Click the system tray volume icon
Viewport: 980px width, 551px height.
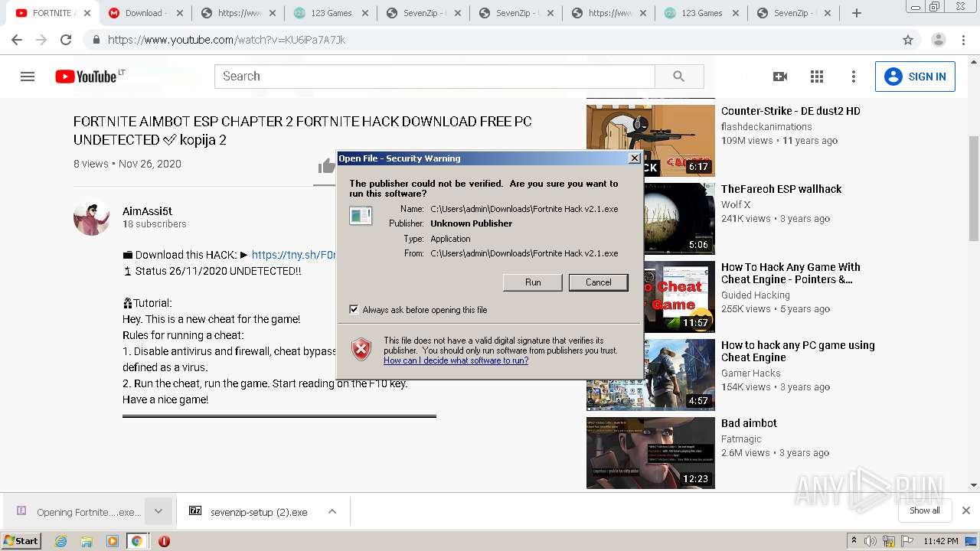[x=871, y=541]
